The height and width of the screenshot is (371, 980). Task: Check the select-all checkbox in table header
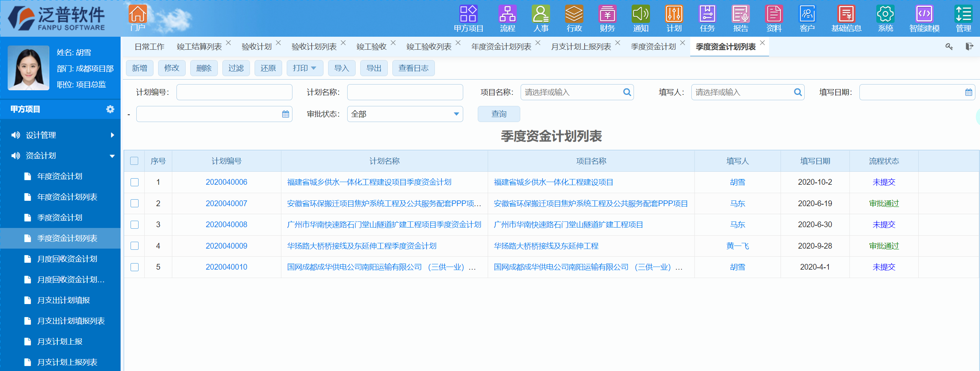134,161
